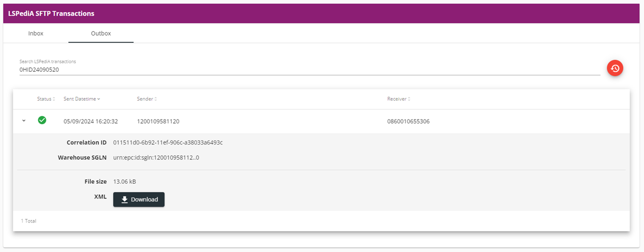Click the 1 Total footer text

click(29, 221)
